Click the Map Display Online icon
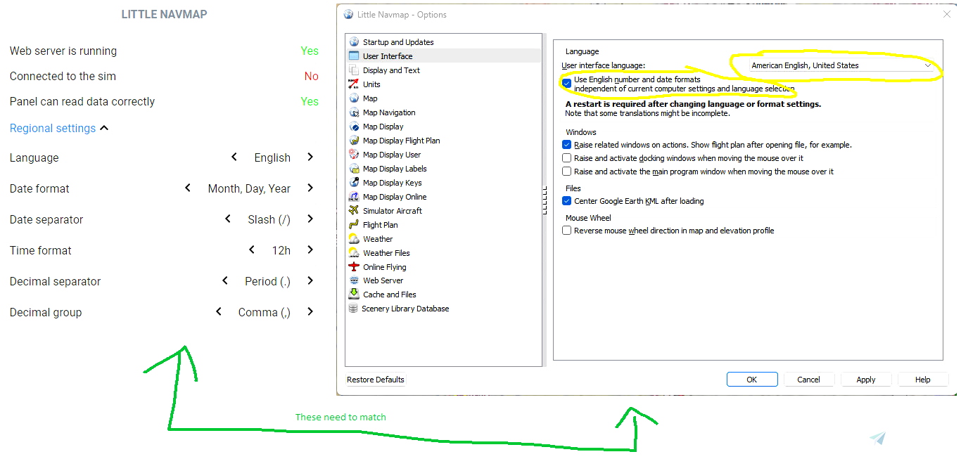This screenshot has height=459, width=980. point(354,197)
